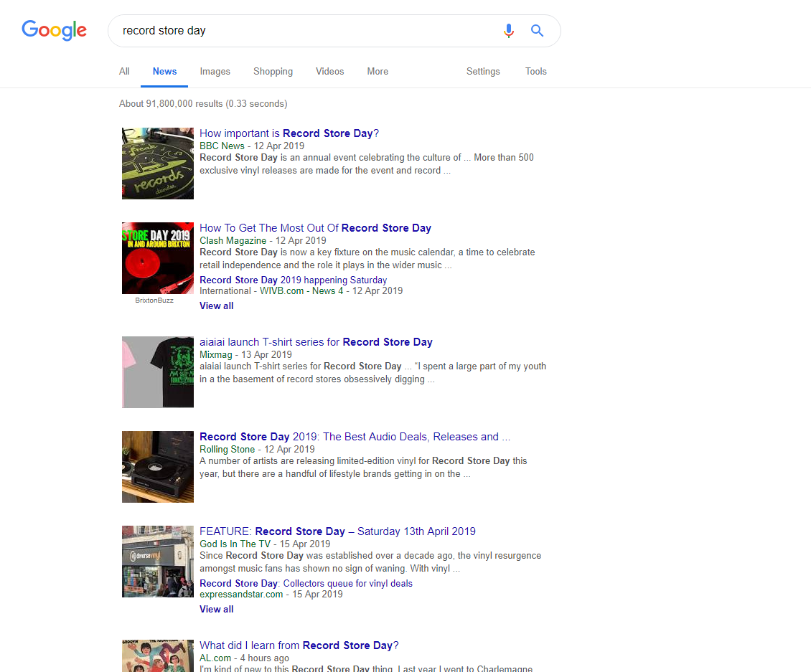Open the Settings menu
This screenshot has width=811, height=672.
[483, 71]
